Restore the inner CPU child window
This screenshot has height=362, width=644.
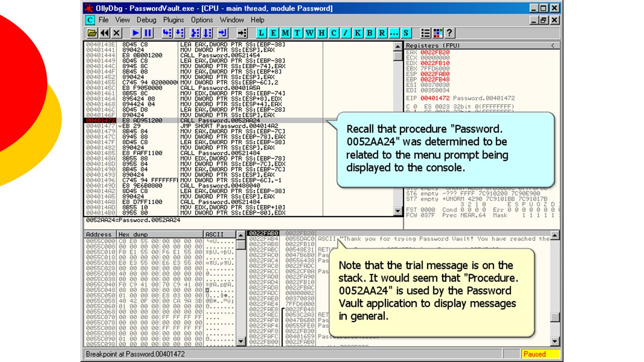pyautogui.click(x=544, y=20)
